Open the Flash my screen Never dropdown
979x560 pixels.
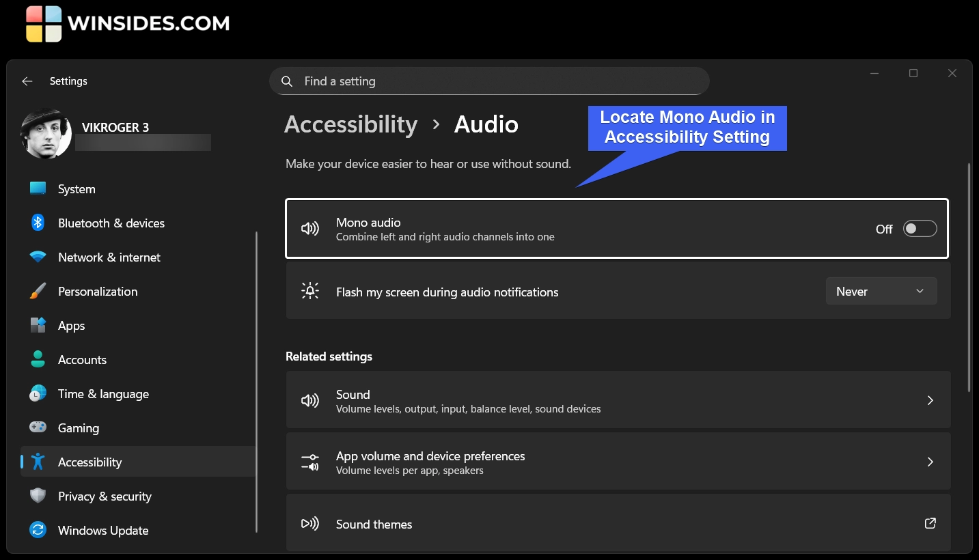click(881, 292)
